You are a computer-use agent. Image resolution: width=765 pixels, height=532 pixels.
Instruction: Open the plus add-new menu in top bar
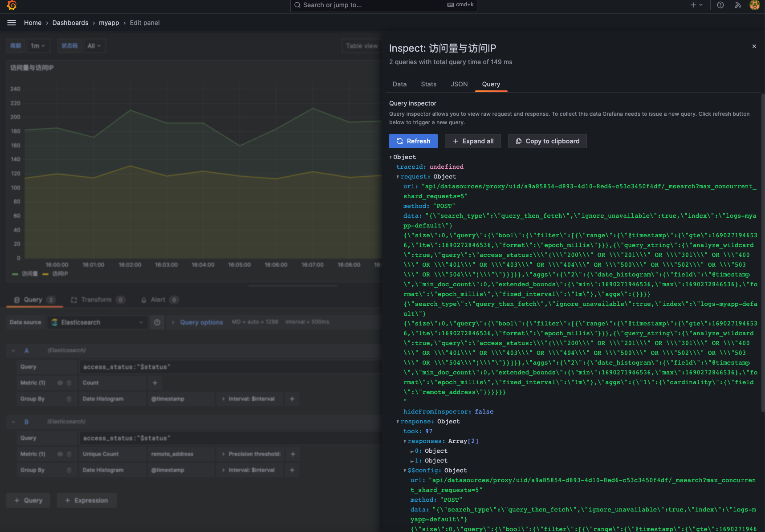696,5
